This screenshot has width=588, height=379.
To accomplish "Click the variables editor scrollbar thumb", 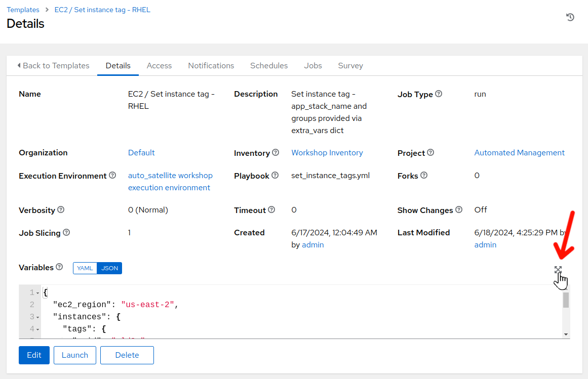I will [x=566, y=300].
